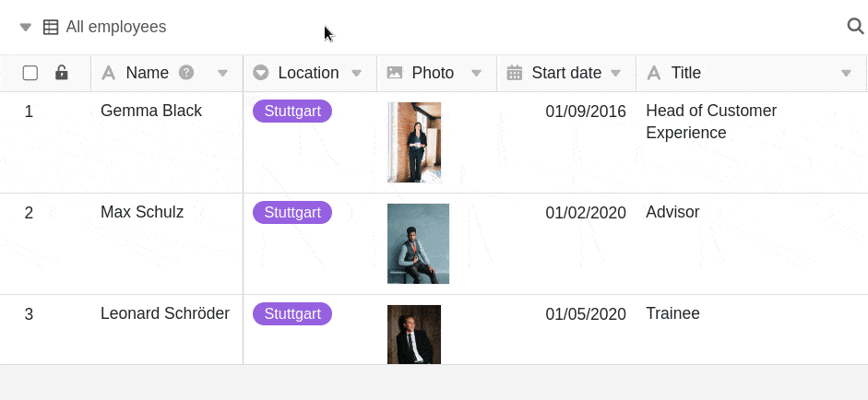Screen dimensions: 868x400
Task: Toggle the select-all rows checkbox
Action: [30, 73]
